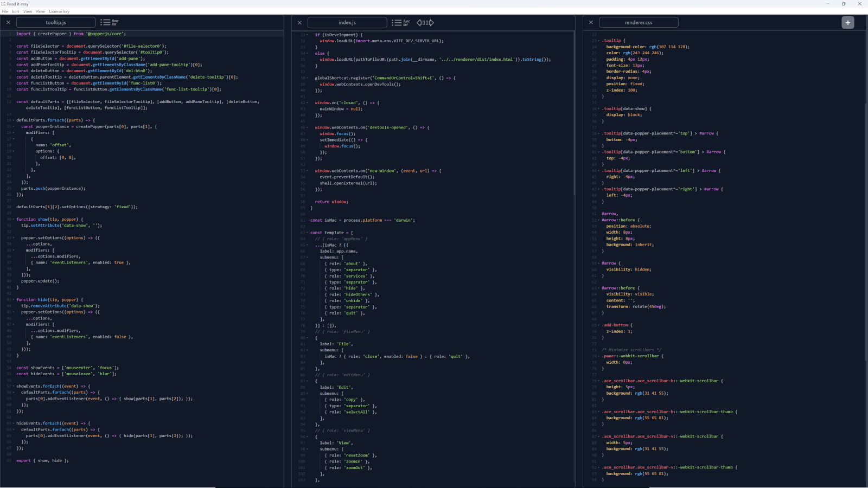
Task: Close the tooltip.js pane
Action: pyautogui.click(x=8, y=22)
